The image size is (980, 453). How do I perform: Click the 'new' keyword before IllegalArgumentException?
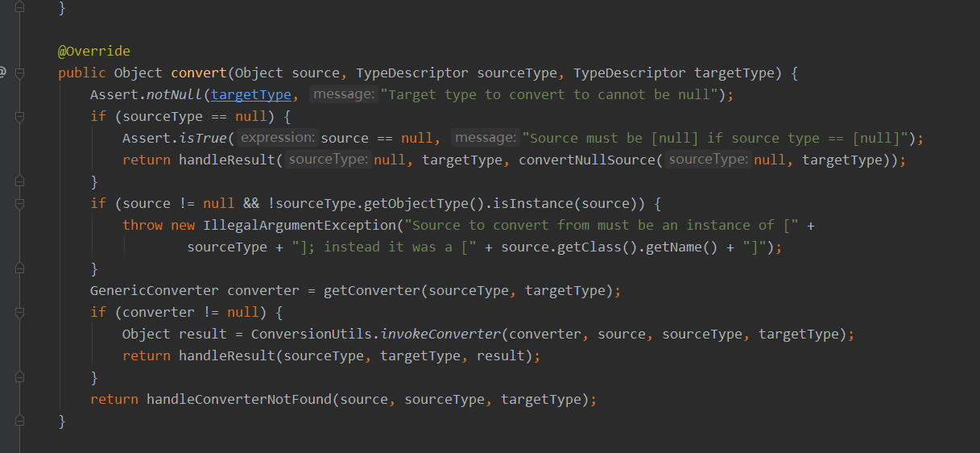(x=183, y=225)
